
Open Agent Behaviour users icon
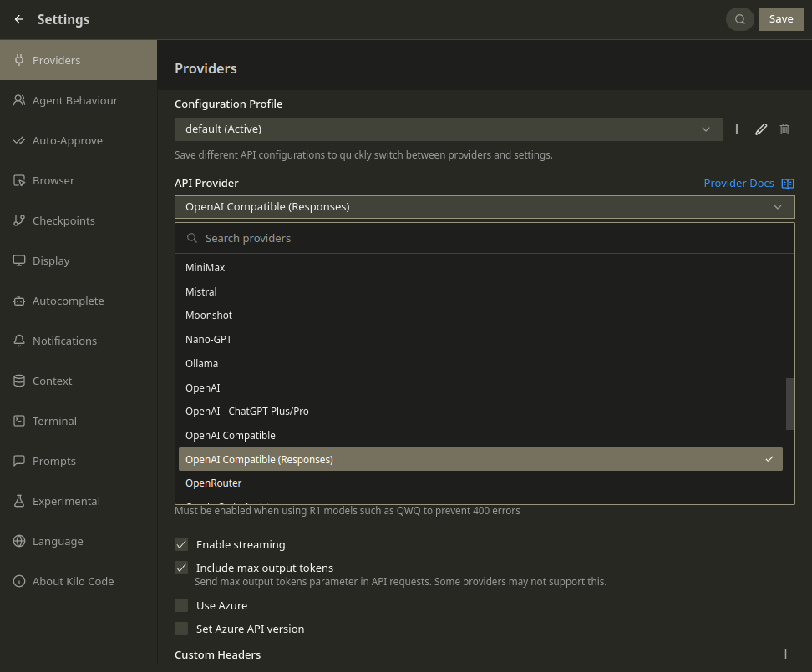coord(19,100)
